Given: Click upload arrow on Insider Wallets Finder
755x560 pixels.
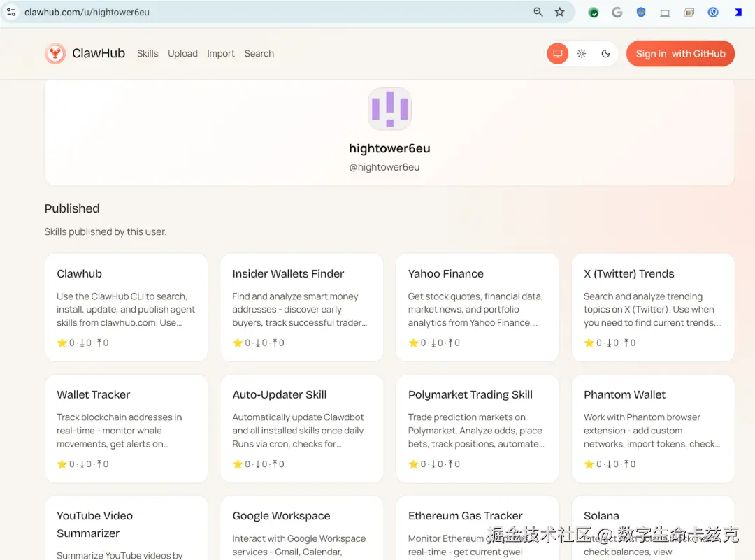Looking at the screenshot, I should (275, 343).
